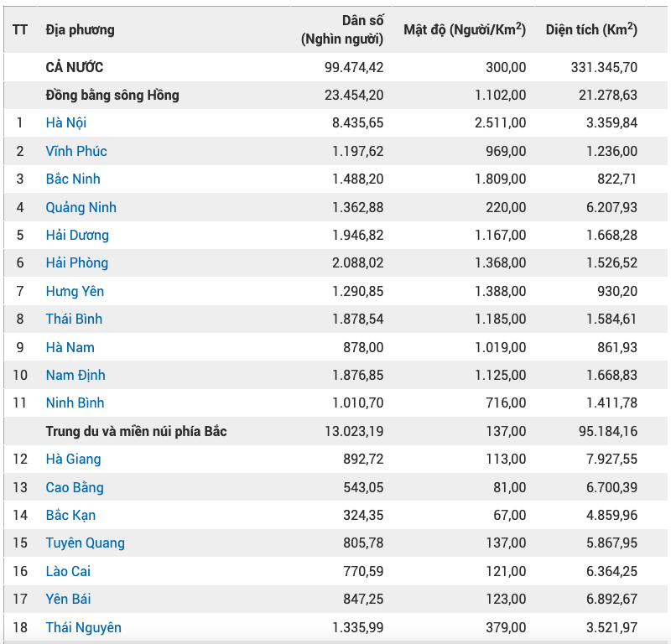Click the Thái Nguyên link
This screenshot has height=644, width=671.
click(83, 627)
